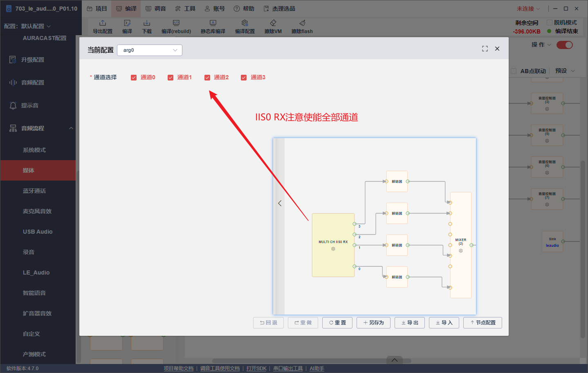Click the 编译 compile toolbar icon
The width and height of the screenshot is (588, 373).
(127, 23)
